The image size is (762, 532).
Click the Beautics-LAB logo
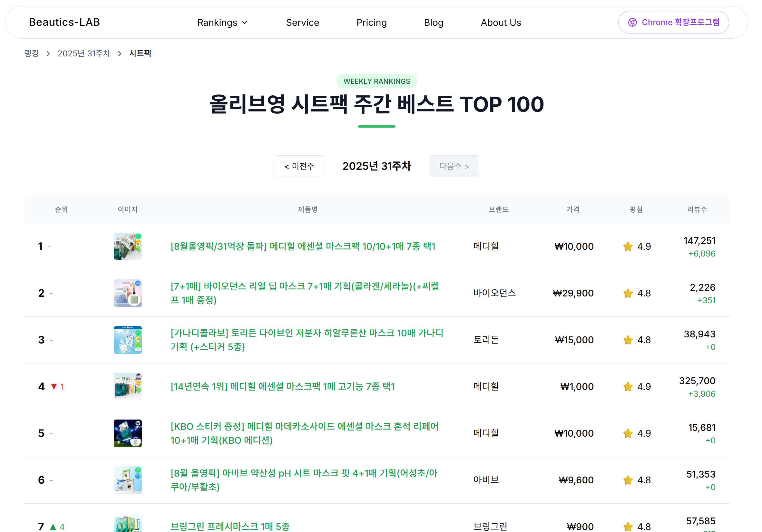(64, 22)
